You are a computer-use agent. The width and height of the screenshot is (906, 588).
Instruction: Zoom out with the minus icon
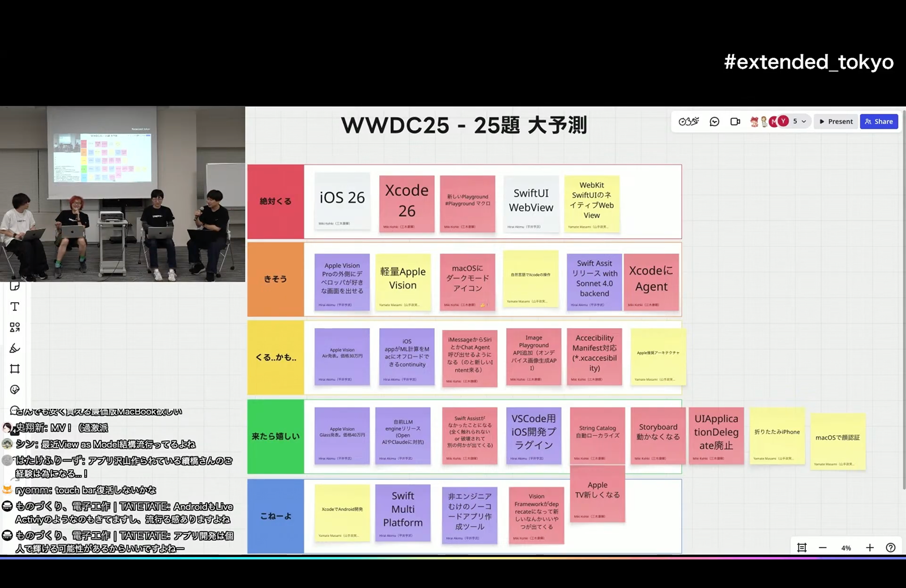(x=823, y=547)
